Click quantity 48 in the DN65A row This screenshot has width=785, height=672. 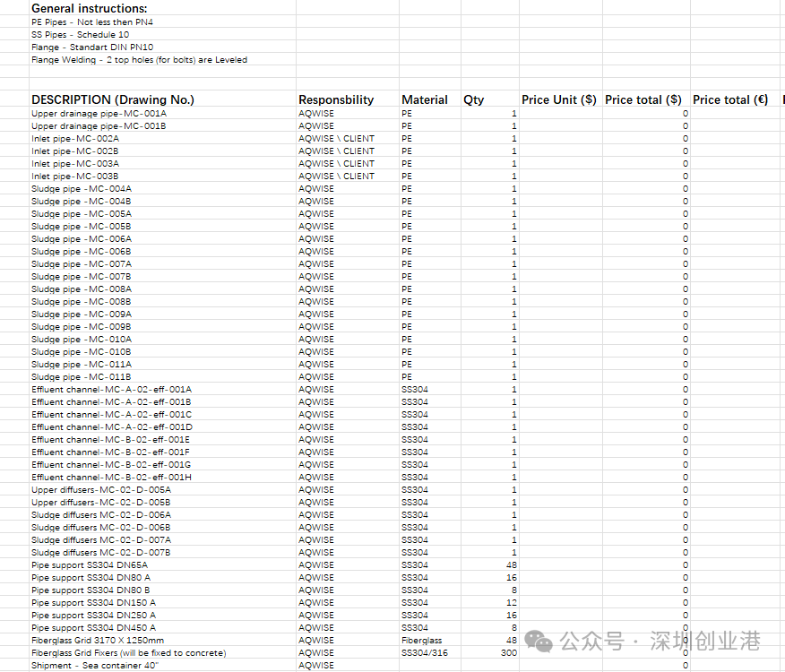click(489, 564)
